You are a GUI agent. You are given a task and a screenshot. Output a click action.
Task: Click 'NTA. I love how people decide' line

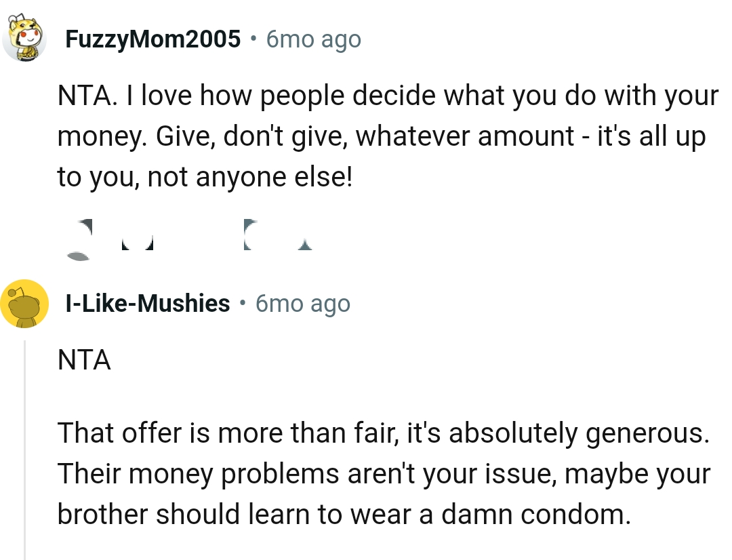pos(387,97)
